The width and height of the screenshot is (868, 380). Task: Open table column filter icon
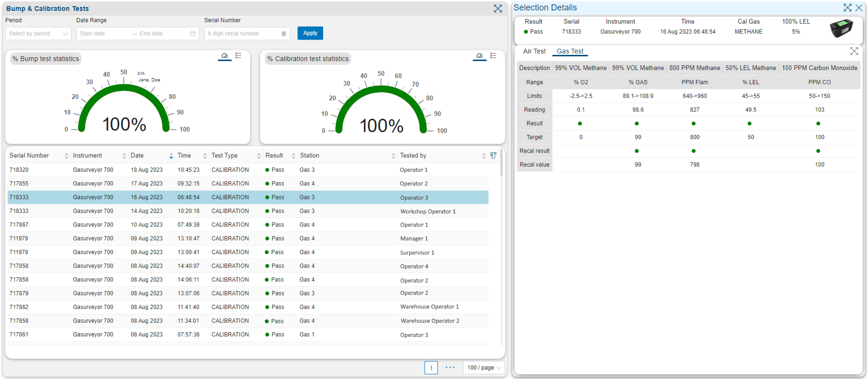click(493, 155)
